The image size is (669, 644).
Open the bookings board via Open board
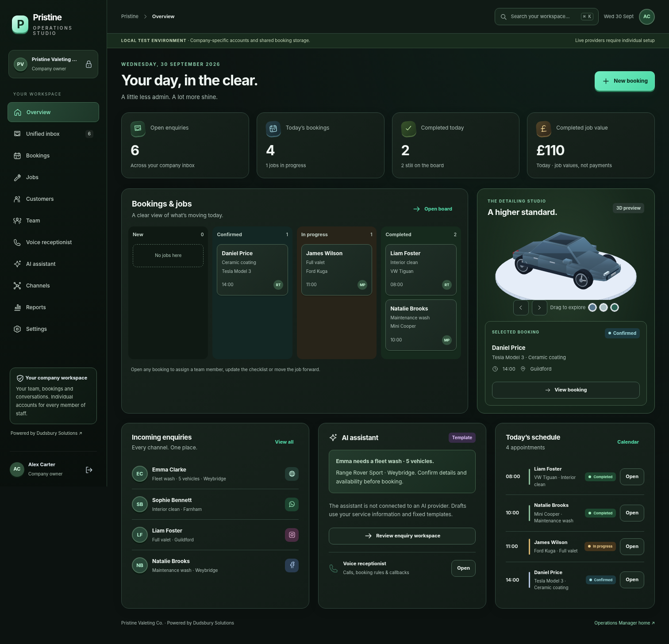point(433,209)
